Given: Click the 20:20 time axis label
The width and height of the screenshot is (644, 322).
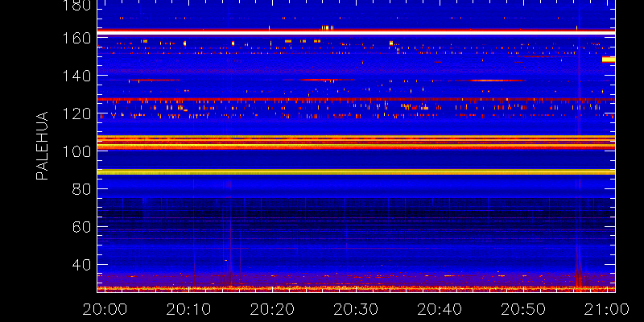Looking at the screenshot, I should 272,309.
